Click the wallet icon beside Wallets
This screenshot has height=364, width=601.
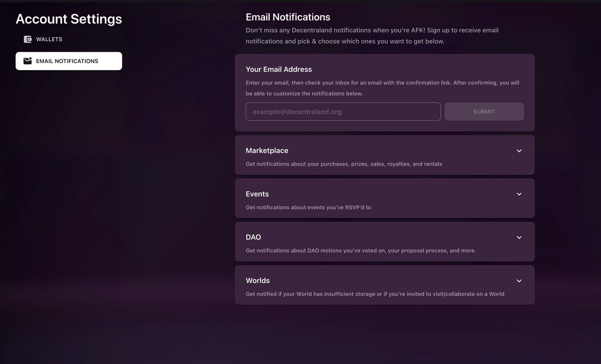click(x=28, y=39)
